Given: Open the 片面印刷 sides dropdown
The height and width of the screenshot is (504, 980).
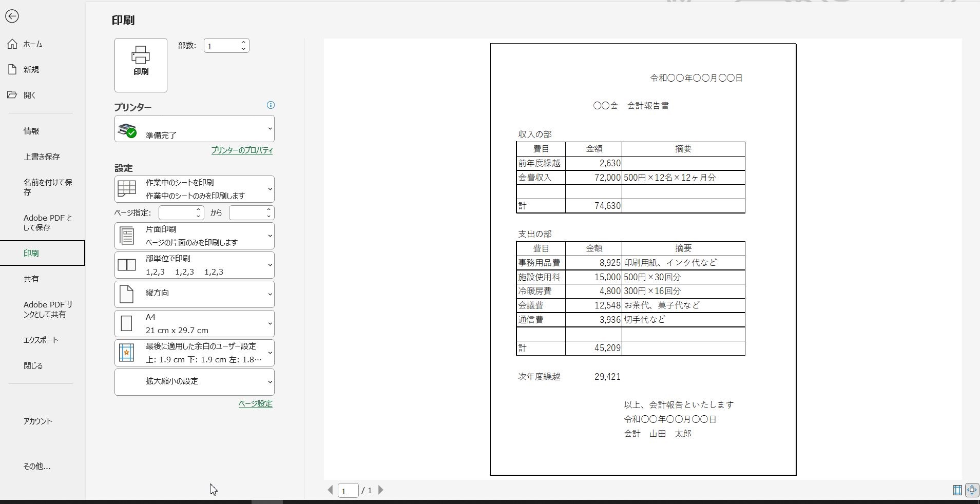Looking at the screenshot, I should [x=194, y=236].
